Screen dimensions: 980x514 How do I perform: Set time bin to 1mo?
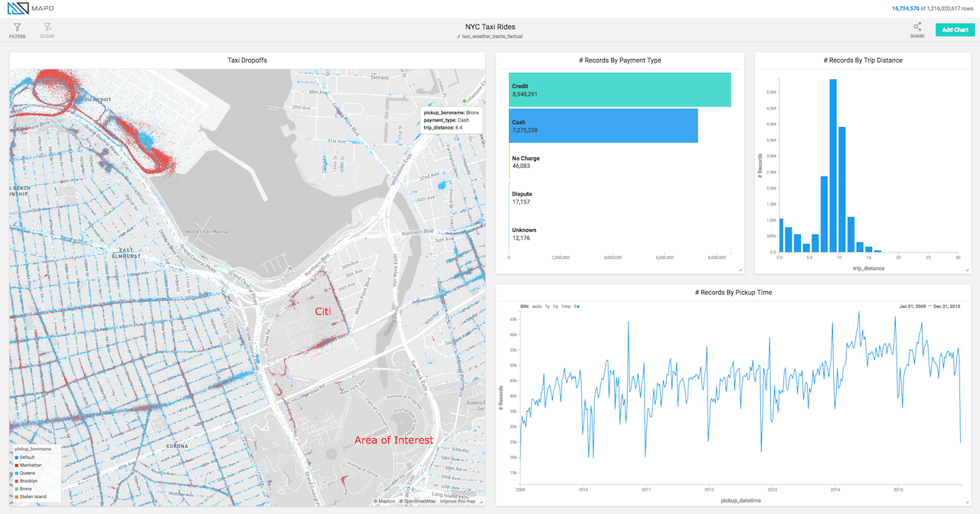(566, 306)
